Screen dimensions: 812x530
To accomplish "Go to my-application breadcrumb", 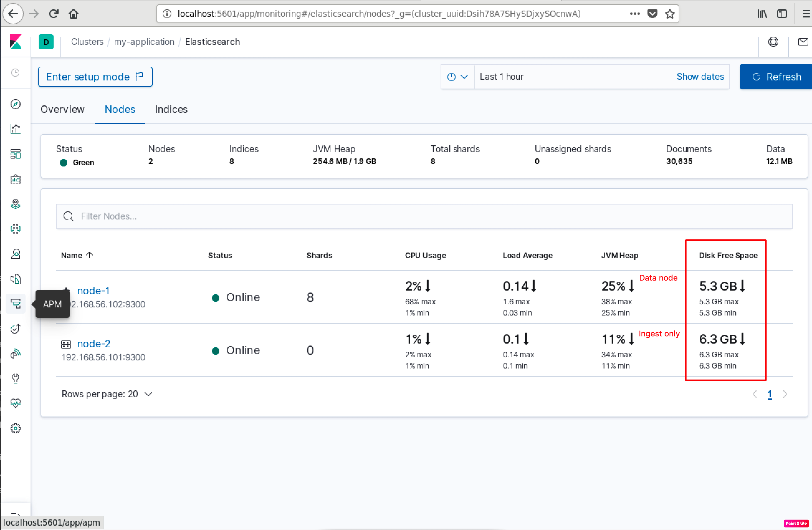I will [144, 42].
